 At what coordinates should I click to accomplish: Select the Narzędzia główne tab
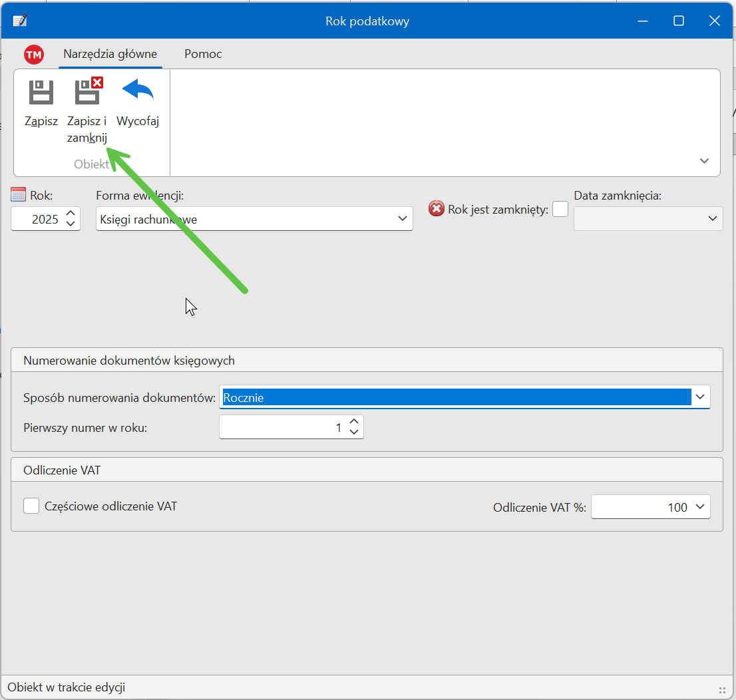pyautogui.click(x=110, y=55)
